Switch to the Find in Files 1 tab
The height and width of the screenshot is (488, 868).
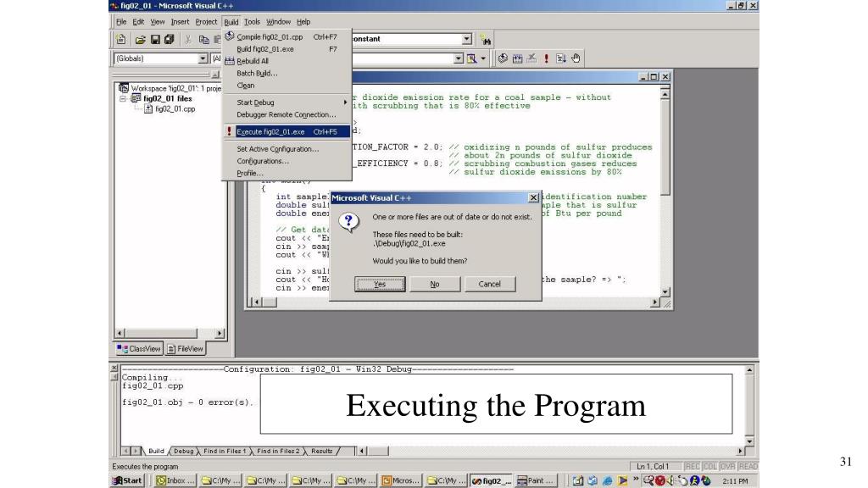(x=224, y=451)
